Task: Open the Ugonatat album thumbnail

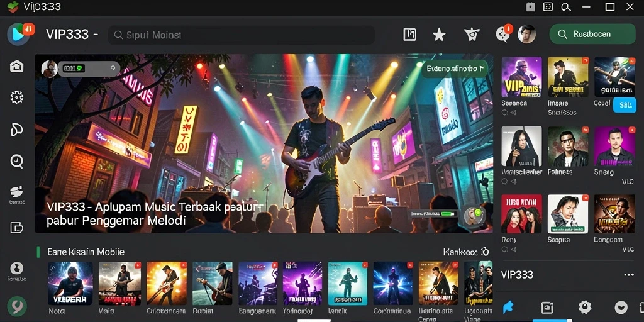Action: 478,283
